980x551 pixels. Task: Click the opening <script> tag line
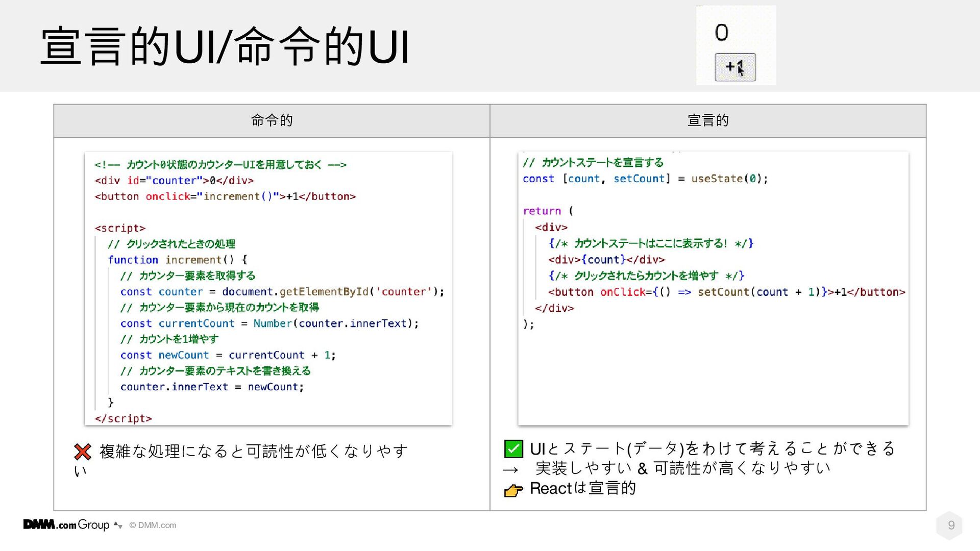click(x=120, y=228)
